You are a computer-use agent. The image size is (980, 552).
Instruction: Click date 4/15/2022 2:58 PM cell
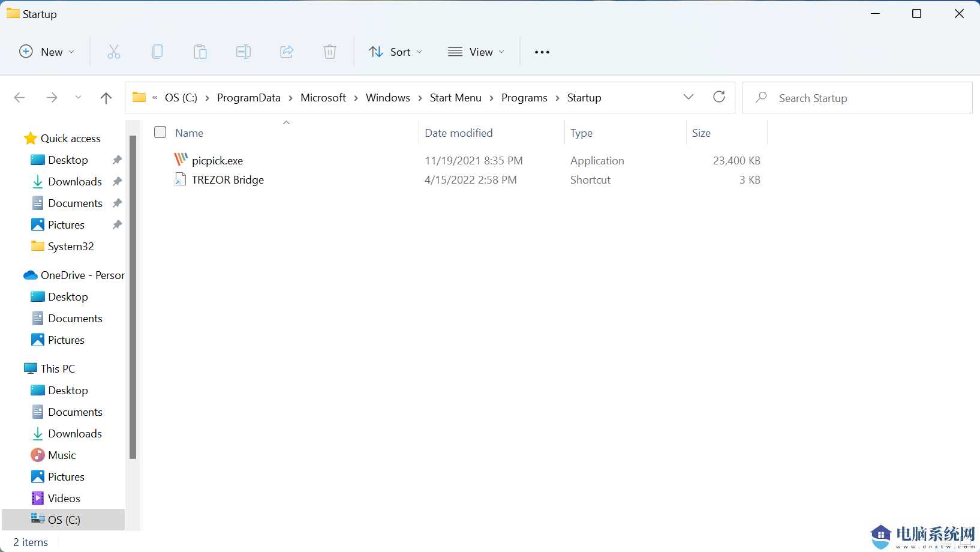[471, 180]
